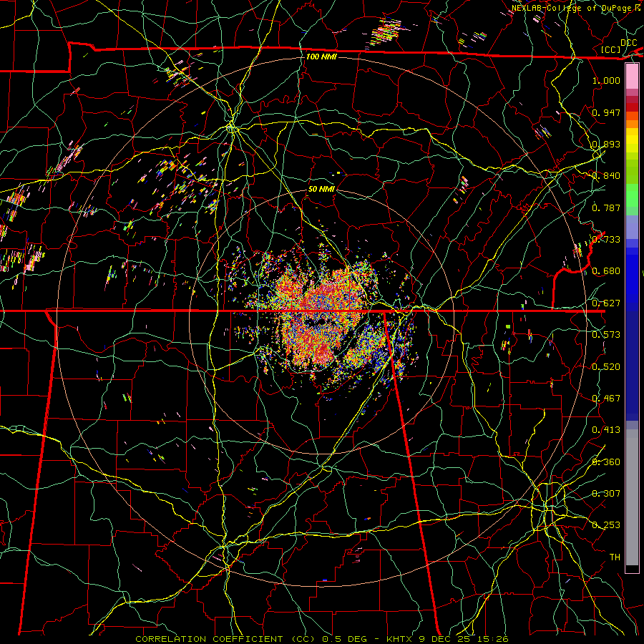This screenshot has width=644, height=644.
Task: Click the 50 NMI range ring label
Action: [321, 189]
